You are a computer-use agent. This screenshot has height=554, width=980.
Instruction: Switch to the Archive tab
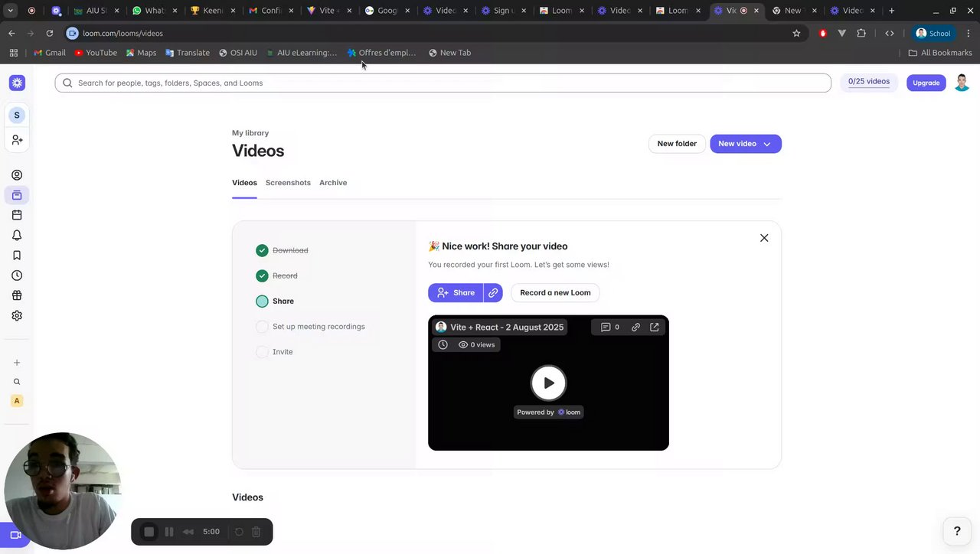pos(333,183)
